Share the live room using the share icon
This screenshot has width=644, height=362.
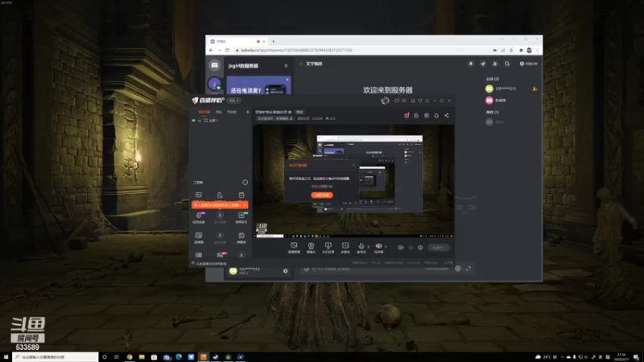(447, 115)
